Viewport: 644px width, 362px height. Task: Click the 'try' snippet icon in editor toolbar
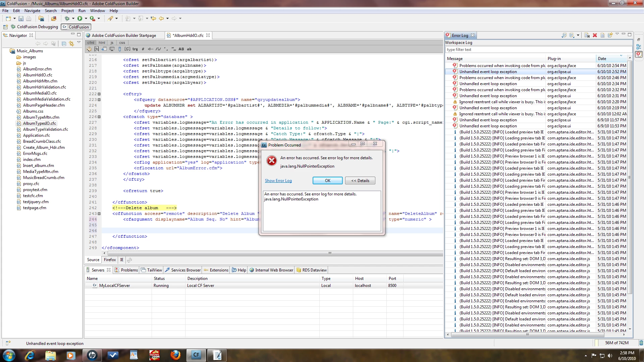135,49
